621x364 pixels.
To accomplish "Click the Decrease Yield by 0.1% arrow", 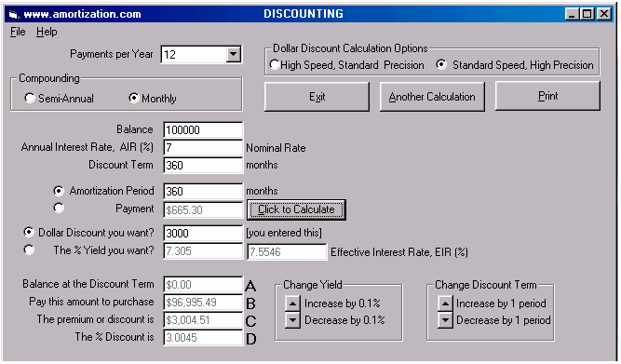I will click(292, 320).
